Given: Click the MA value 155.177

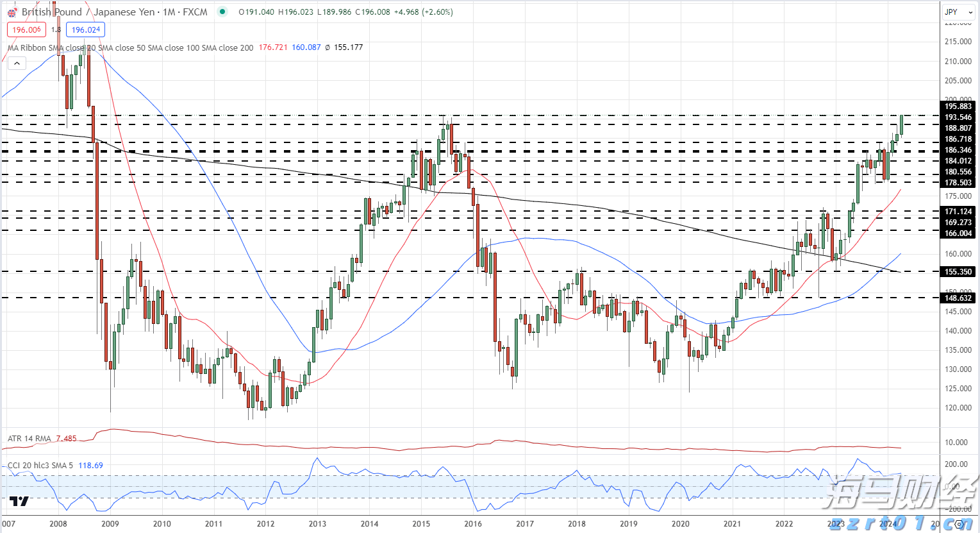Looking at the screenshot, I should click(x=349, y=47).
